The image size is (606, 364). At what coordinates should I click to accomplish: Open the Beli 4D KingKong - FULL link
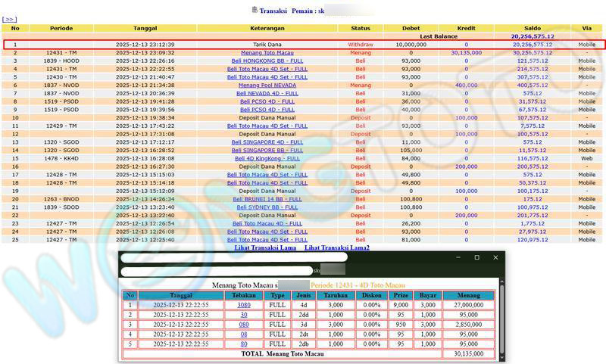[x=267, y=158]
